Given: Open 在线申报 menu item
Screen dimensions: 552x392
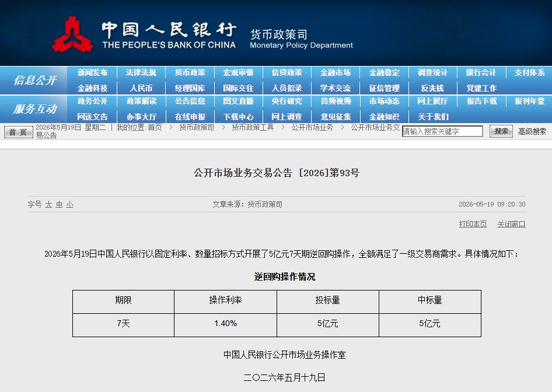Looking at the screenshot, I should 190,117.
